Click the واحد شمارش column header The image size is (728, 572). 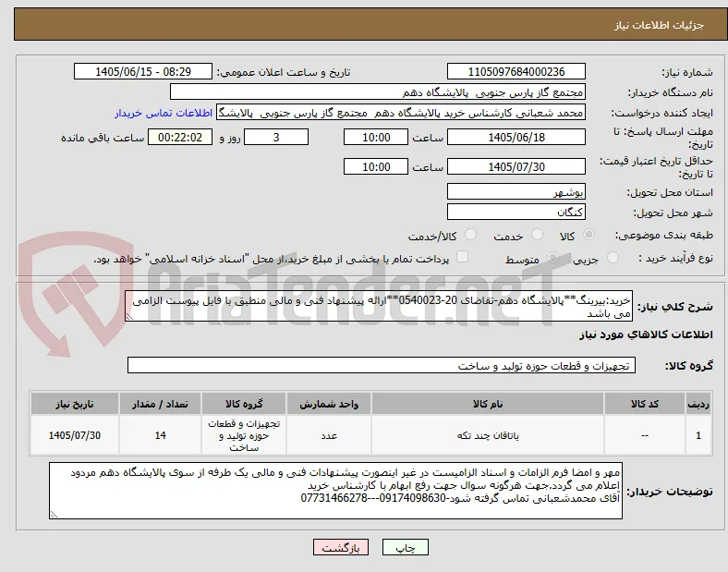click(329, 404)
